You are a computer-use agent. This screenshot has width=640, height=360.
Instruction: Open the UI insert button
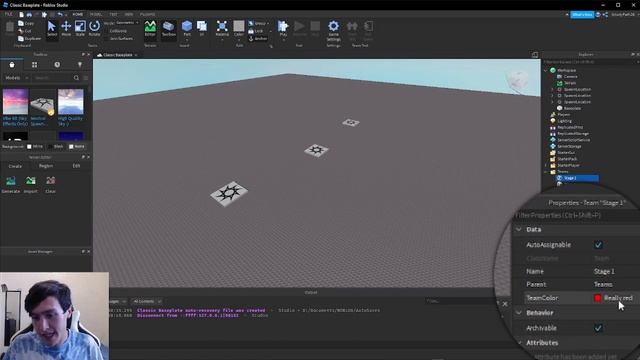202,29
